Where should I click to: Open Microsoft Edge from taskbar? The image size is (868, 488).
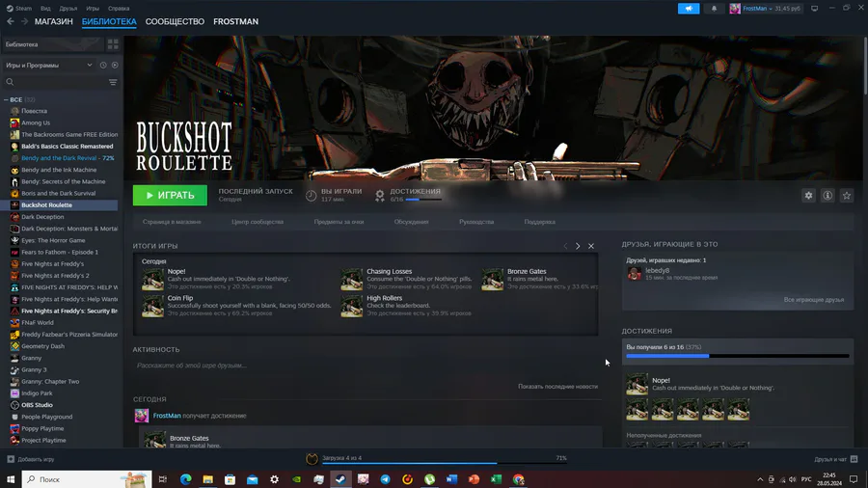185,479
